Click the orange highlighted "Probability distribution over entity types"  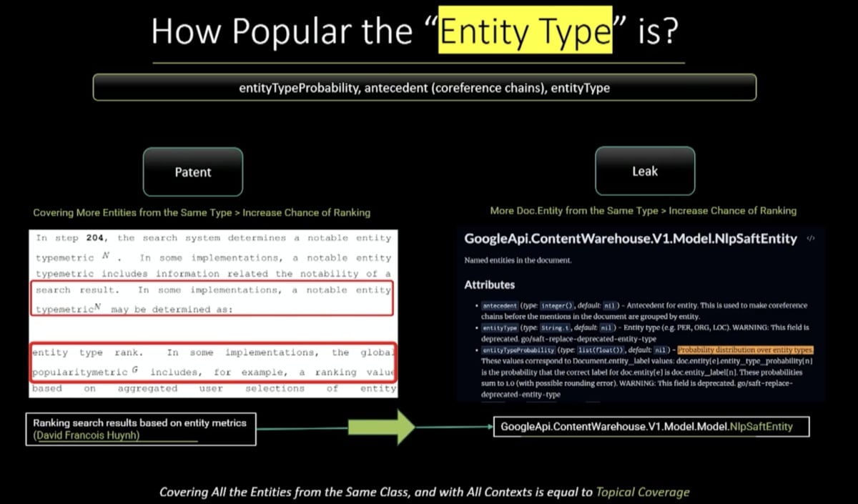click(745, 350)
